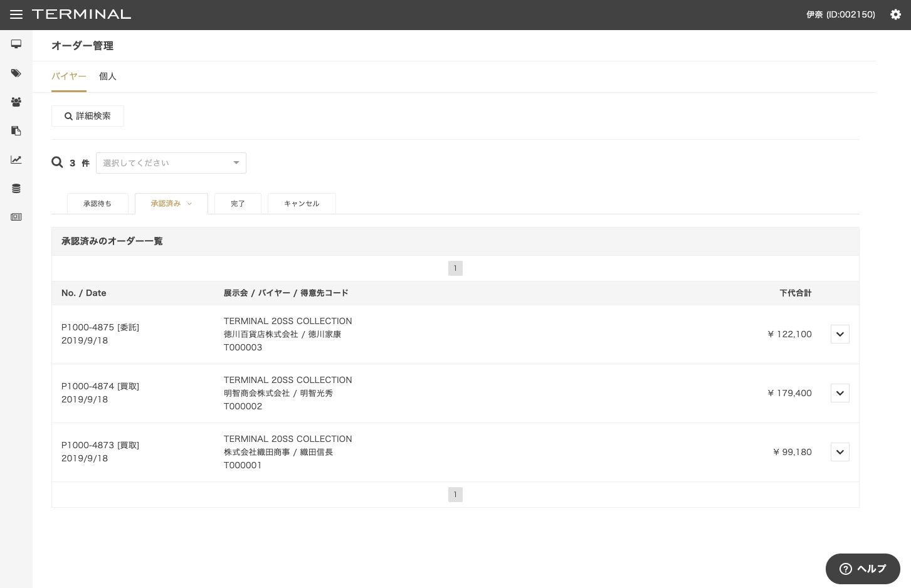
Task: Expand order P1000-4874 row details
Action: pyautogui.click(x=840, y=393)
